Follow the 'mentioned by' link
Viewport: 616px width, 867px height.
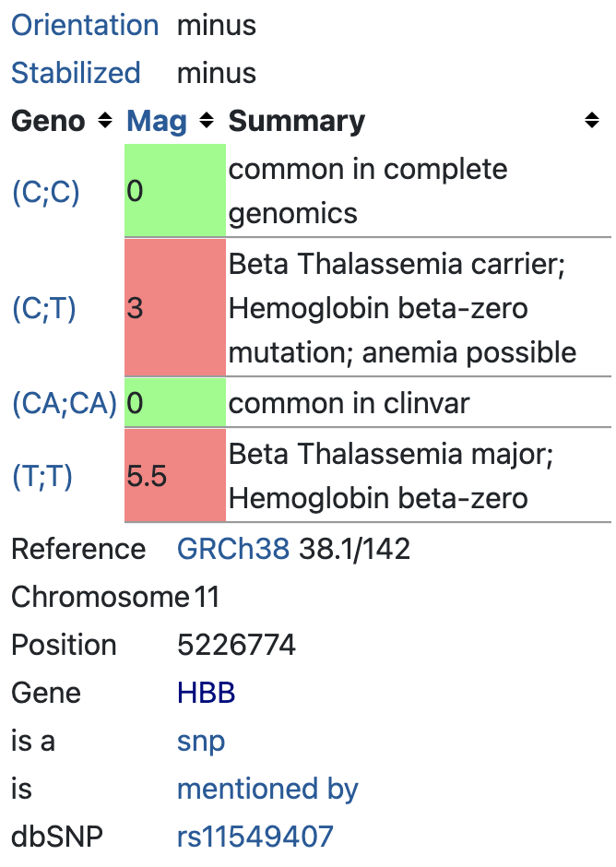coord(267,789)
